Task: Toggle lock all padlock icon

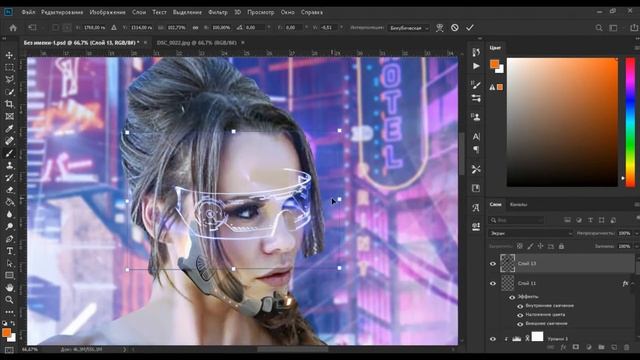Action: 561,246
